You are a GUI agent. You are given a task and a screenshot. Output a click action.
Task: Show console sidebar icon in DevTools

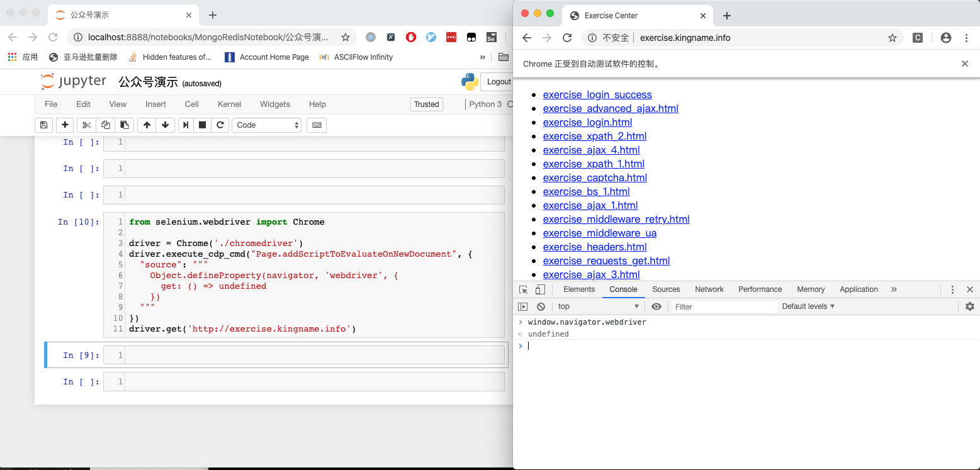[x=523, y=306]
